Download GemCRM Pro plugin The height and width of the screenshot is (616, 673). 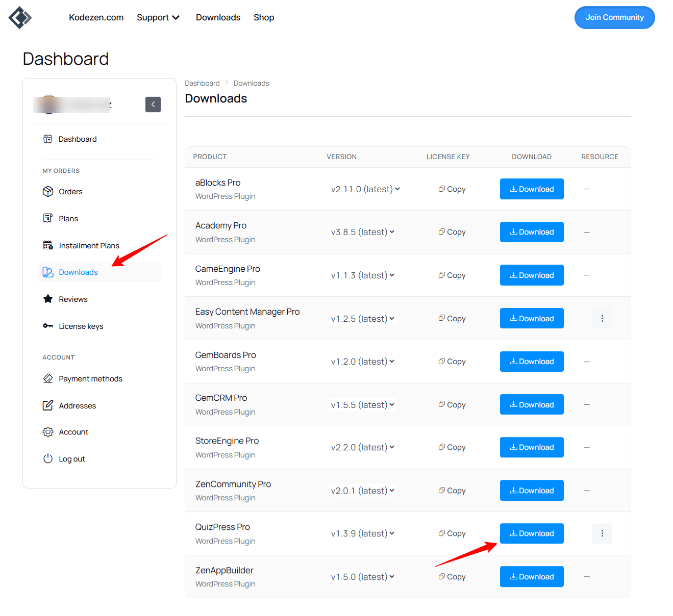[x=532, y=404]
